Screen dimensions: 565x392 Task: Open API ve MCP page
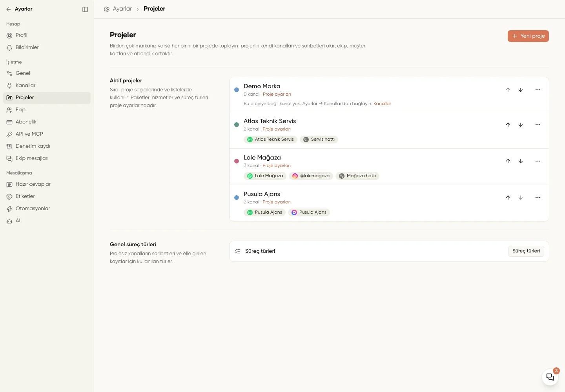pos(47,134)
